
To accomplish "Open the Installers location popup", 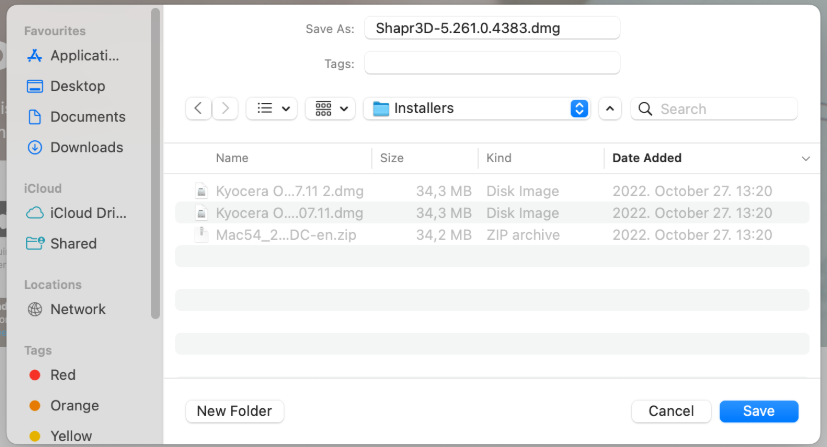I will (x=477, y=109).
